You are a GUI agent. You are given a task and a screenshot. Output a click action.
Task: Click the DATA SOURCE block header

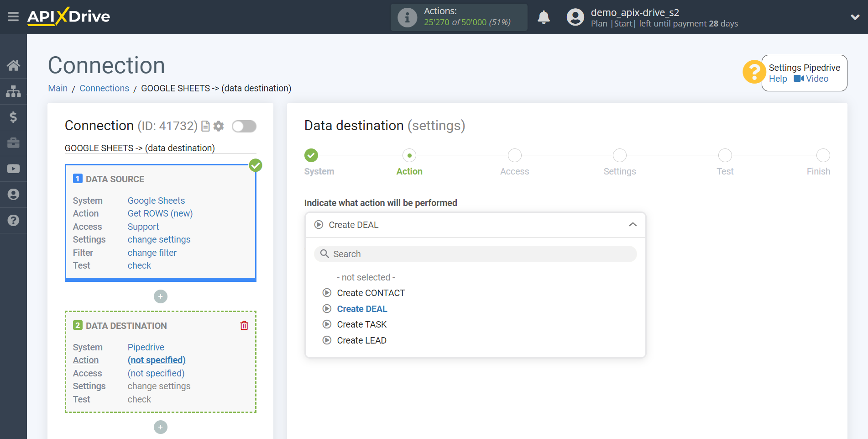115,179
